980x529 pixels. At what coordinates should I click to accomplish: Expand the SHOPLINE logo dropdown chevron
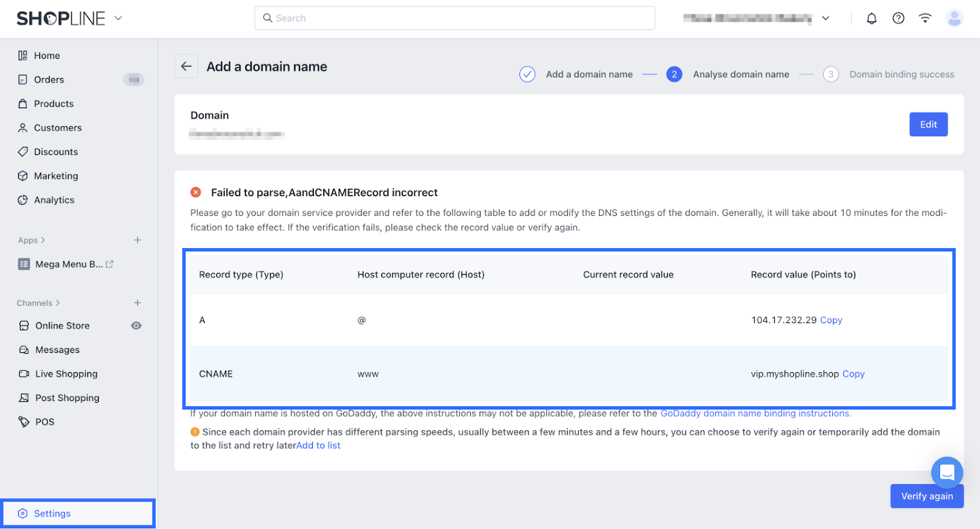click(118, 18)
